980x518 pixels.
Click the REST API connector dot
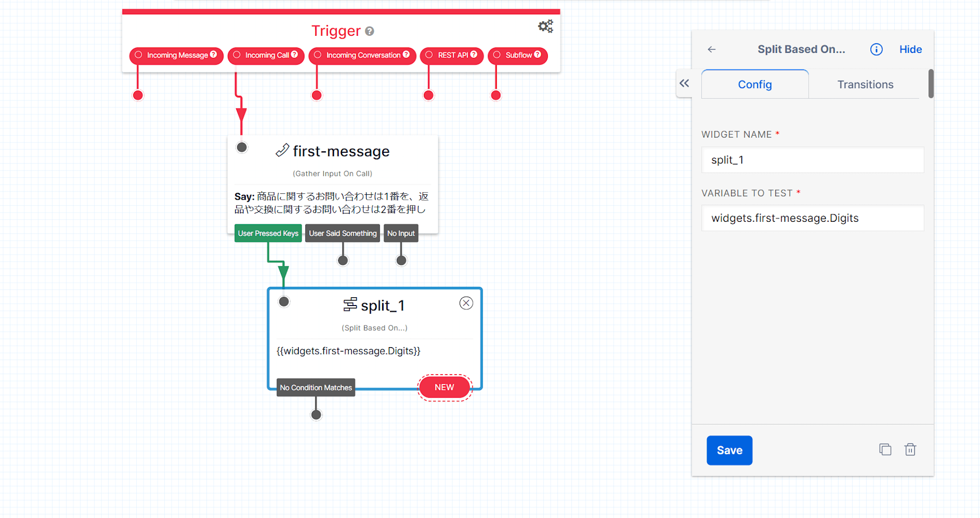click(x=429, y=95)
